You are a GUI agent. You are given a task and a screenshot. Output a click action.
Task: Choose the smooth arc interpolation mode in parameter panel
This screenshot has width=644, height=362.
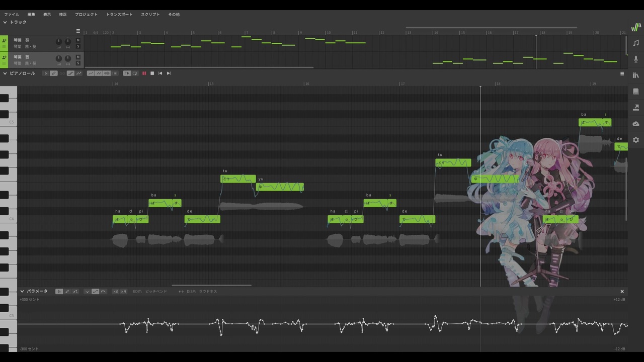coord(104,292)
